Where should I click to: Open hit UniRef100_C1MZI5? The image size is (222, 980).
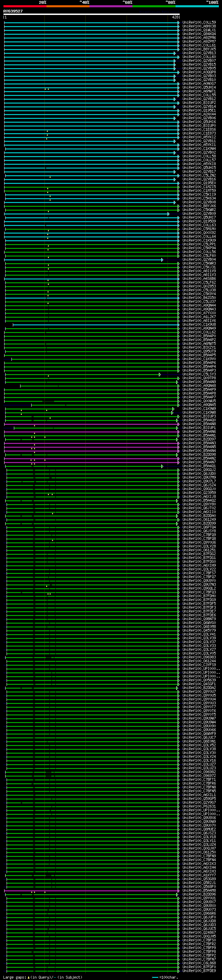[199, 187]
